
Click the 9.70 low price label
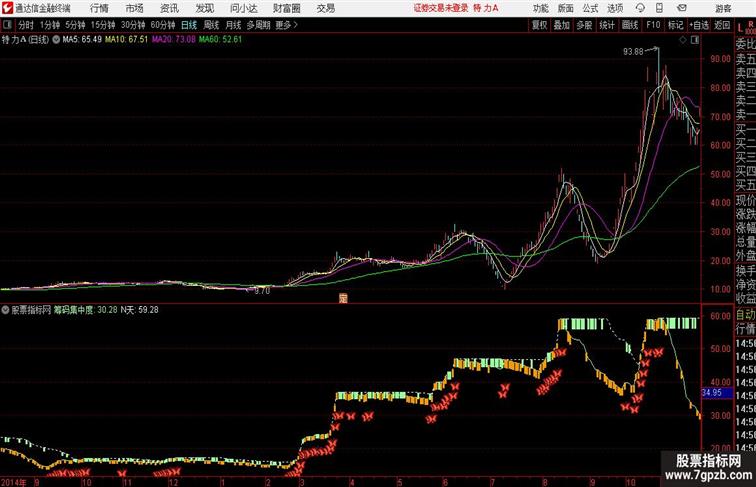[x=262, y=291]
